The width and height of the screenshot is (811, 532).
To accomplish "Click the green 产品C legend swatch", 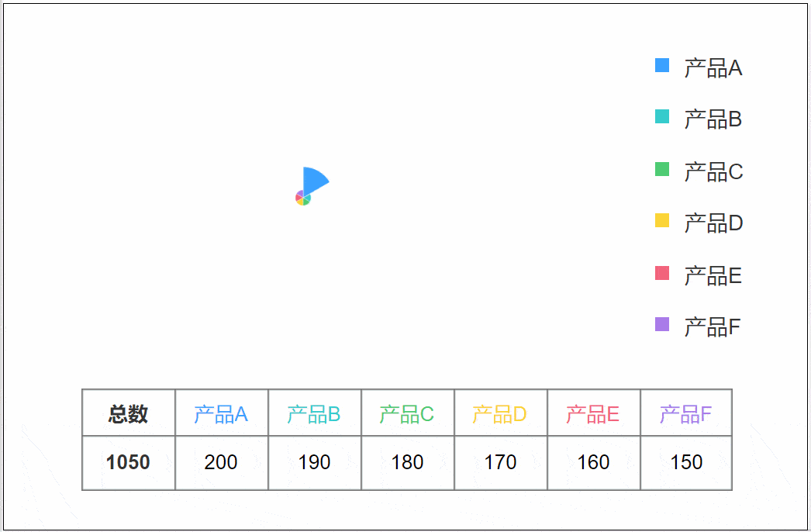I will coord(662,169).
